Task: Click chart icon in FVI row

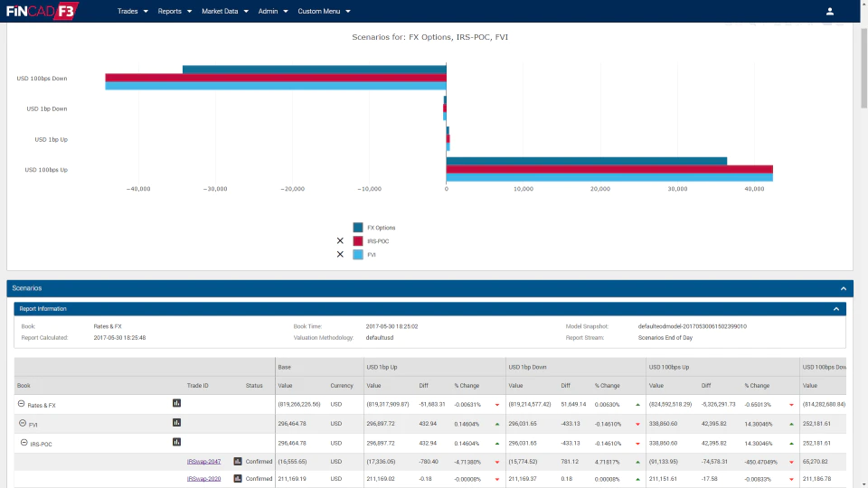Action: click(x=176, y=423)
